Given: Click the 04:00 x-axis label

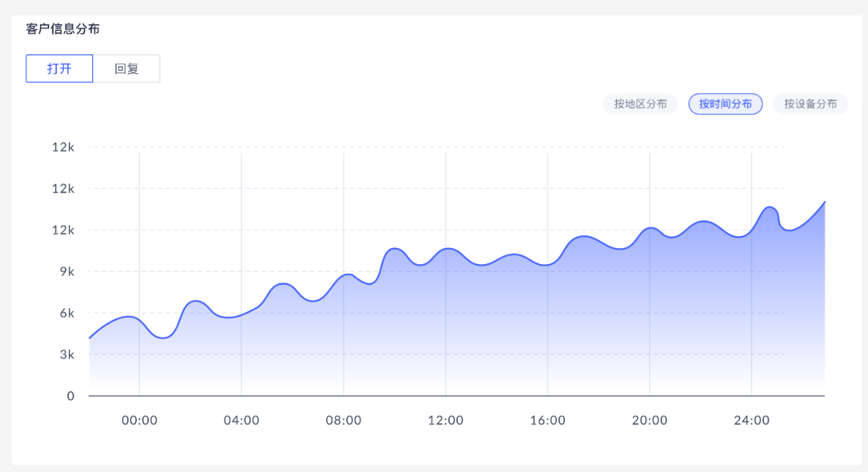Looking at the screenshot, I should (x=242, y=421).
